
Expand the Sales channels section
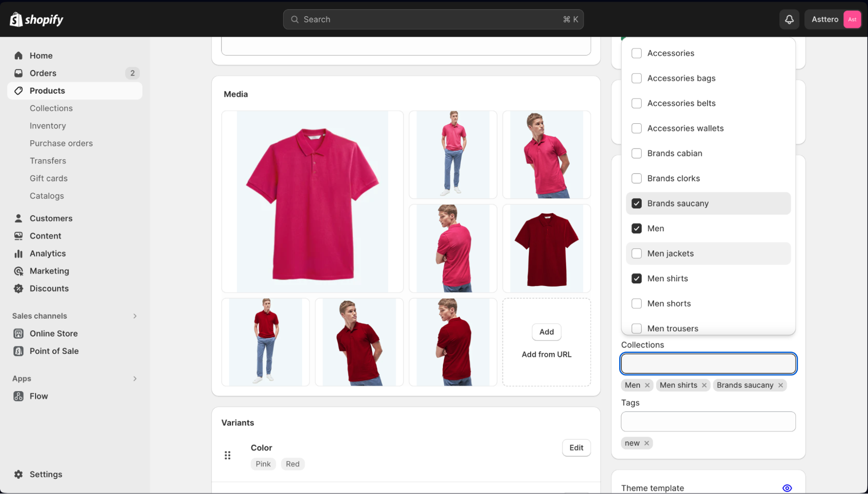pyautogui.click(x=135, y=316)
